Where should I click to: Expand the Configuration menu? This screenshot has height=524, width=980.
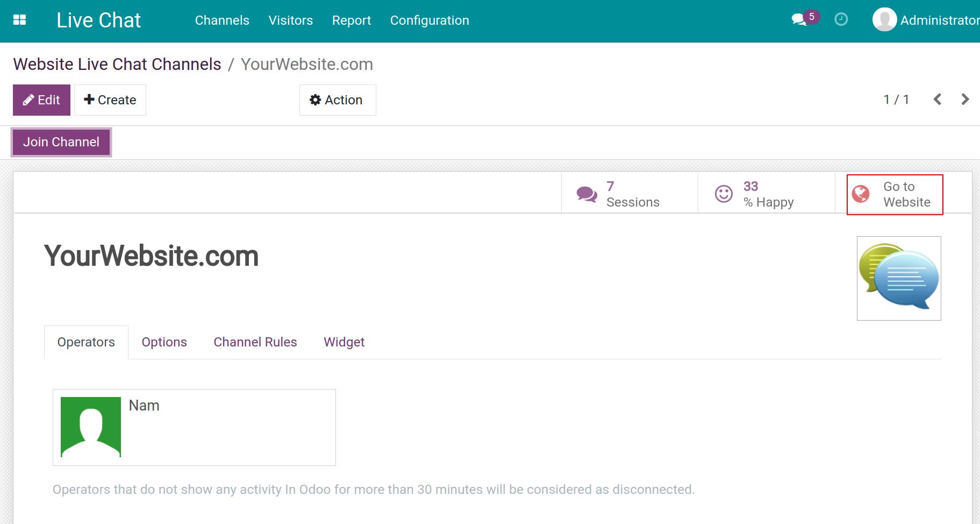pyautogui.click(x=429, y=20)
